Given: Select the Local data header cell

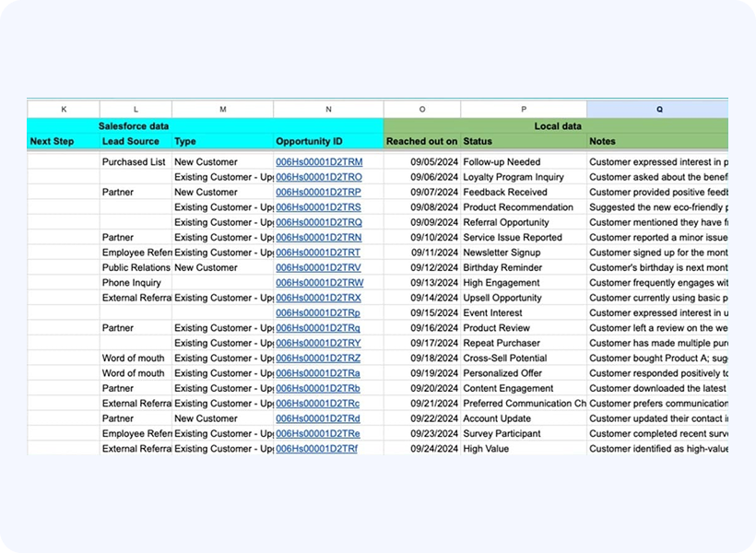Looking at the screenshot, I should click(557, 125).
